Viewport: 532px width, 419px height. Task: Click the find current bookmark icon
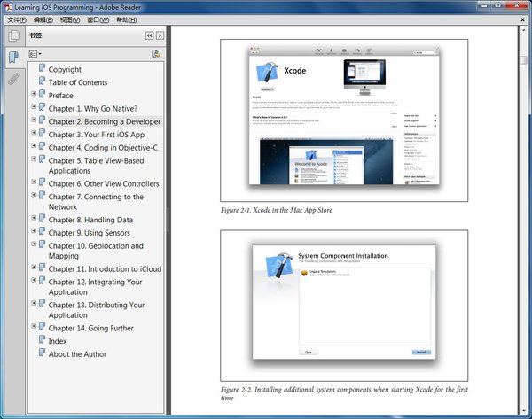click(156, 54)
